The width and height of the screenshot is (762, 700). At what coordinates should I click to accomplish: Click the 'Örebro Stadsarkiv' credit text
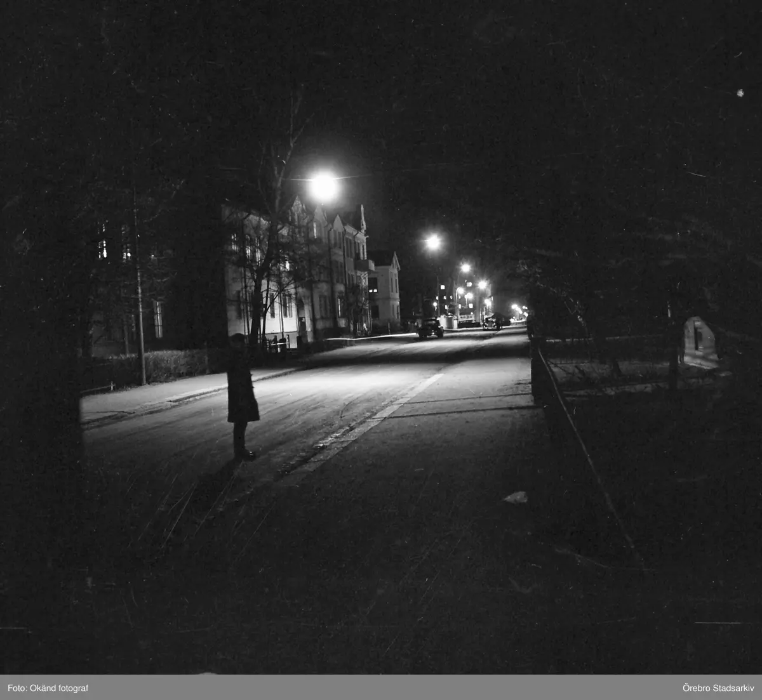[718, 688]
